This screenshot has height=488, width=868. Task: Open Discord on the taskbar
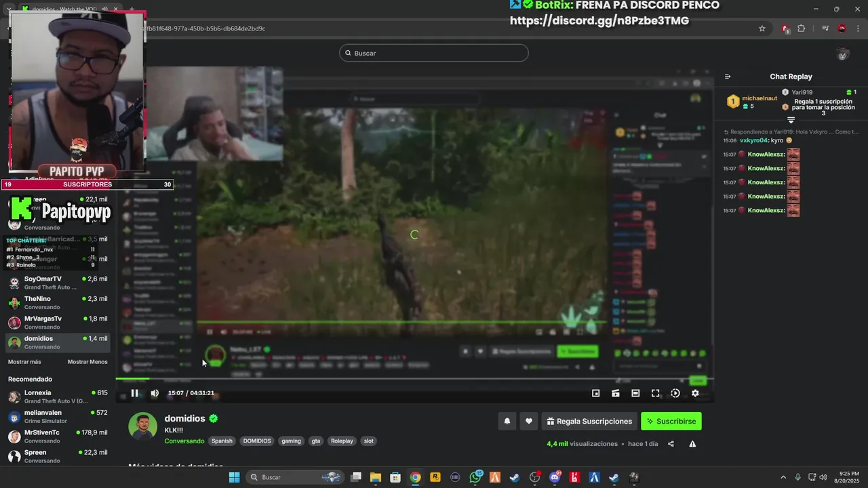click(555, 477)
